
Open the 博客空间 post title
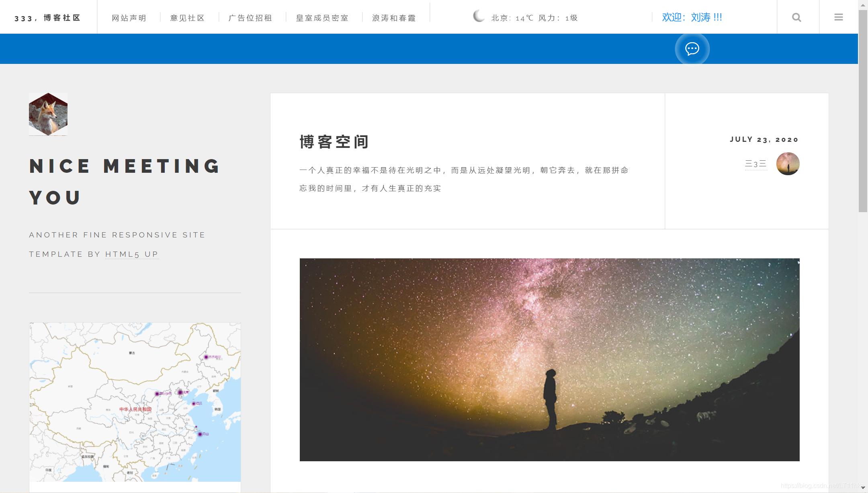(334, 142)
